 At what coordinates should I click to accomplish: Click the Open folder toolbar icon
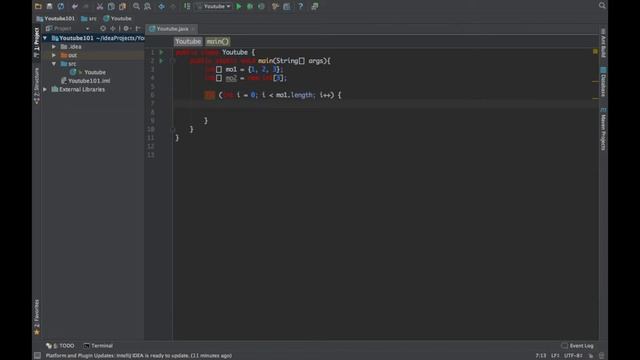point(38,6)
